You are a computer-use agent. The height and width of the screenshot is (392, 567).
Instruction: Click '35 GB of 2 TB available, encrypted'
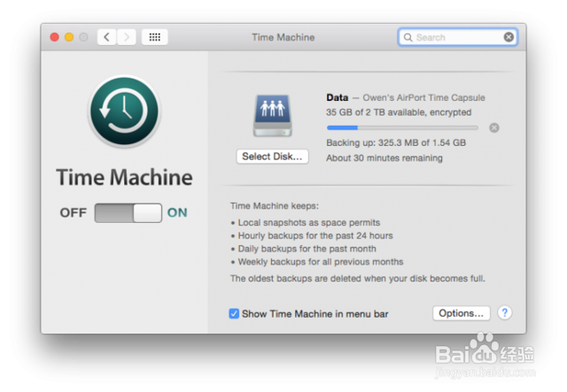(x=399, y=112)
